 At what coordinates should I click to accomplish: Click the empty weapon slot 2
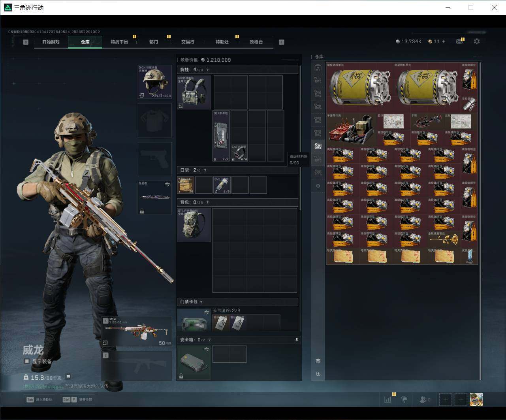[x=137, y=366]
